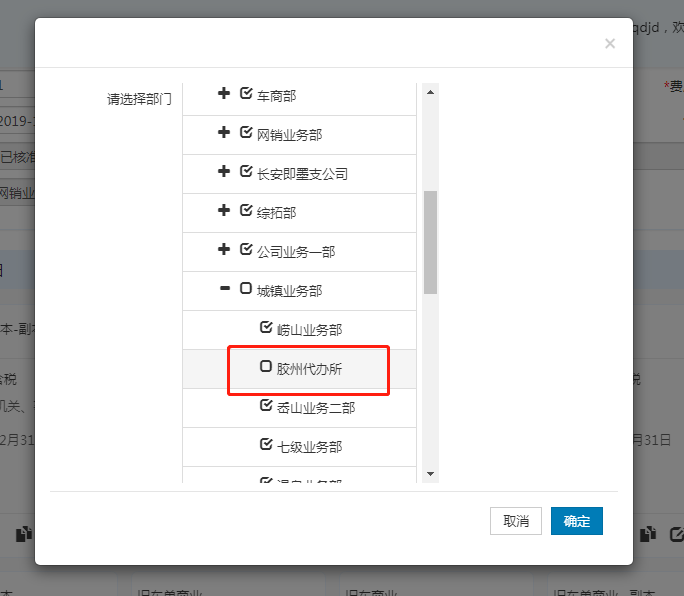Expand the 网销业务部 node
The image size is (684, 596).
(x=224, y=133)
